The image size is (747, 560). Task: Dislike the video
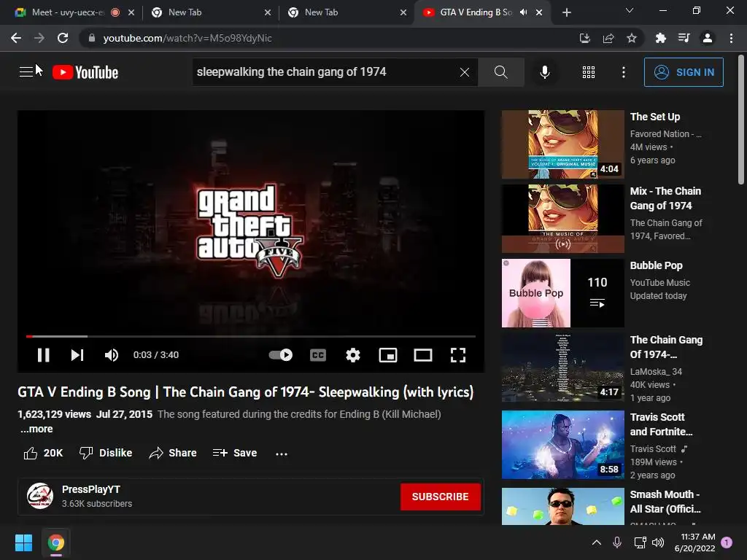105,453
